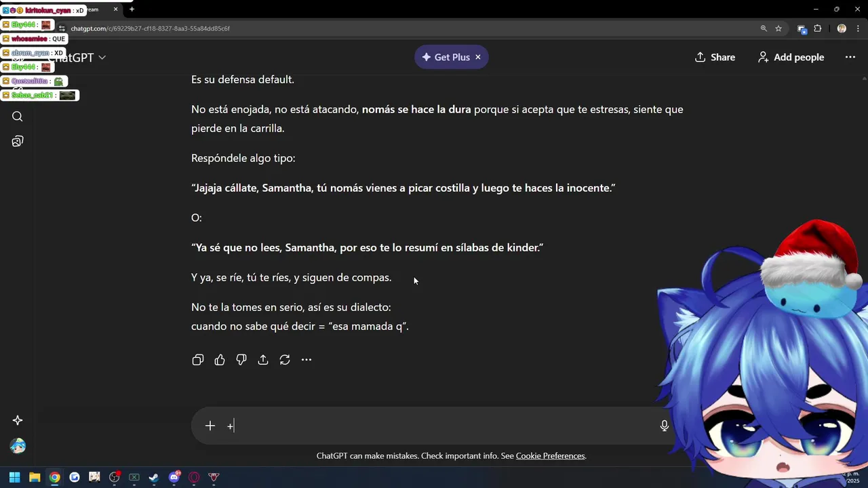Open Discord from the taskbar
The width and height of the screenshot is (868, 488).
(174, 477)
